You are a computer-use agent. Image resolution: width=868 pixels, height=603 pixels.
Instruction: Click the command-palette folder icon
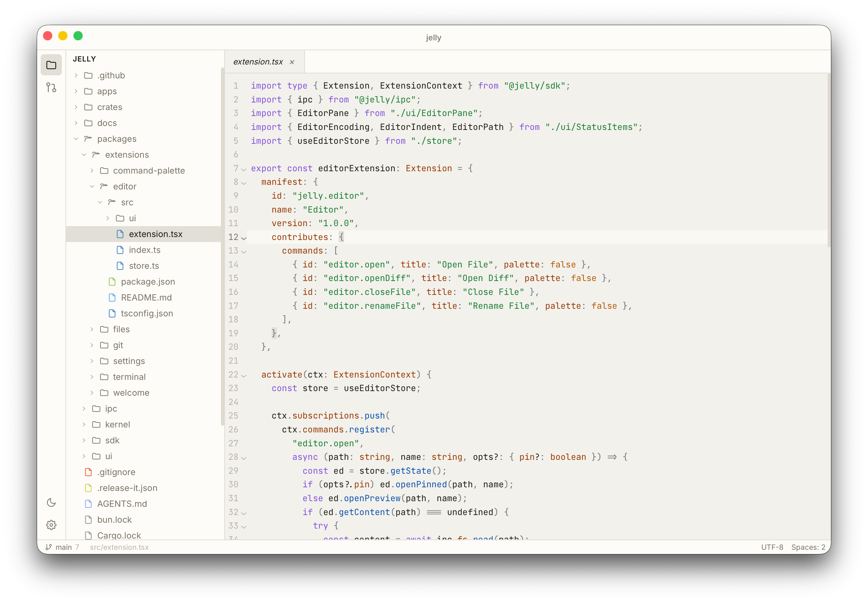pos(104,170)
